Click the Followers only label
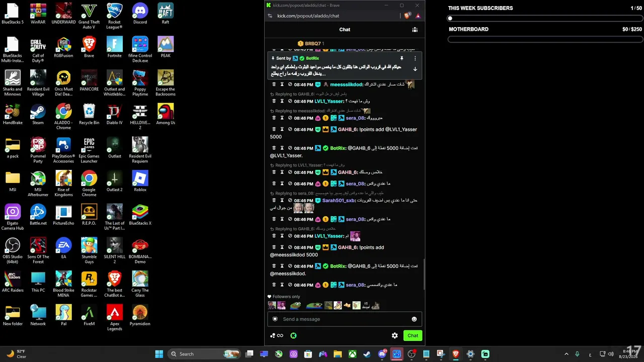 [x=286, y=297]
